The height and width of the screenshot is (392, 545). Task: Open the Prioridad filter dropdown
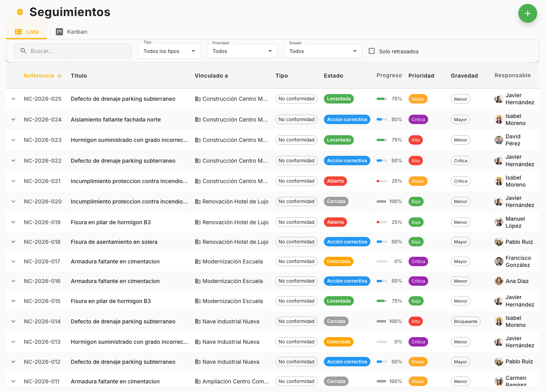(x=242, y=51)
